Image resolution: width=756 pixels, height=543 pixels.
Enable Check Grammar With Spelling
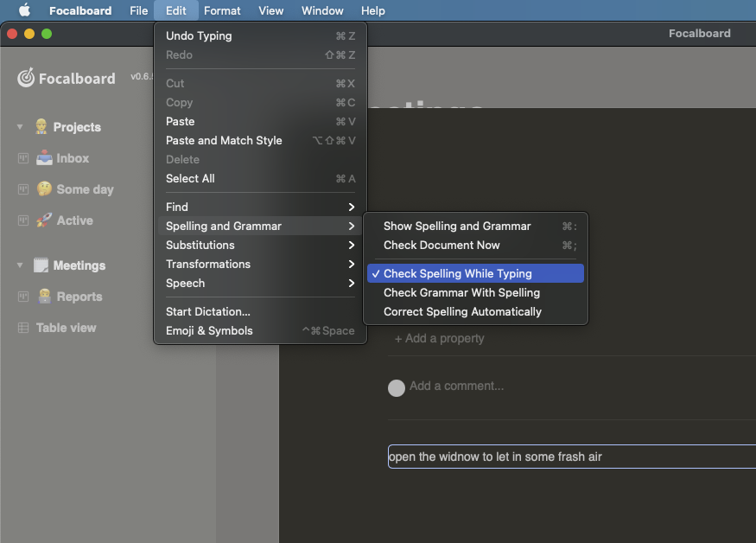pos(475,292)
